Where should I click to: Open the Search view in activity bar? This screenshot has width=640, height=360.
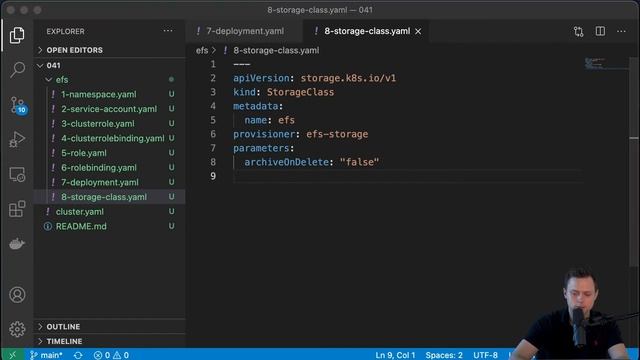17,69
